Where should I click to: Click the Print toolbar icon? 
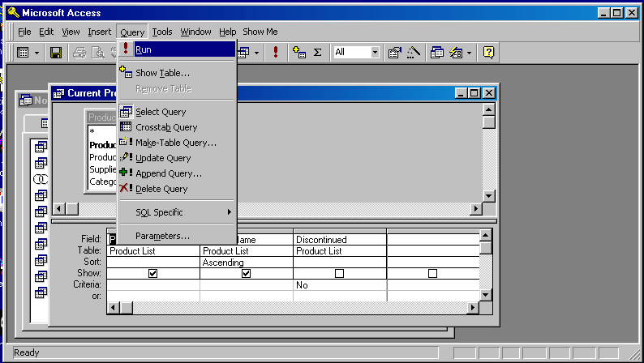[x=79, y=53]
